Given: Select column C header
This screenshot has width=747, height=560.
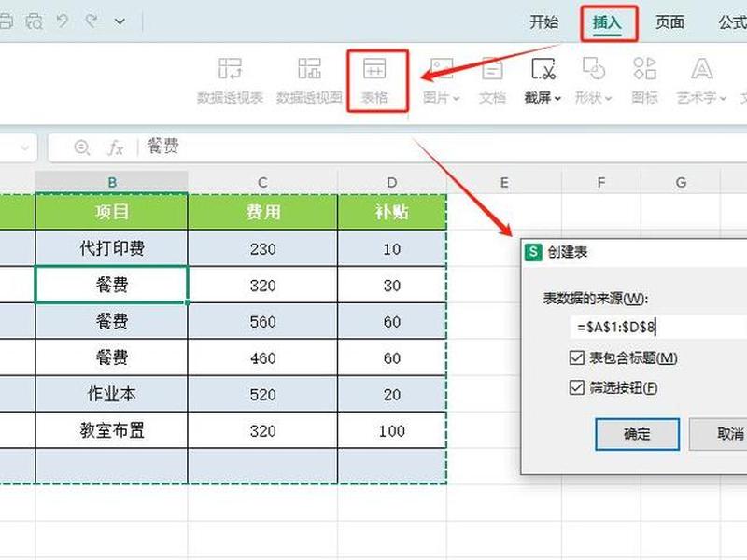Looking at the screenshot, I should tap(262, 182).
